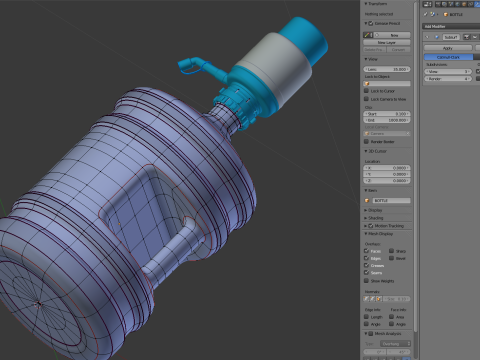Enable Face Info Area checkbox
Screen dimensions: 480x360
[x=392, y=317]
